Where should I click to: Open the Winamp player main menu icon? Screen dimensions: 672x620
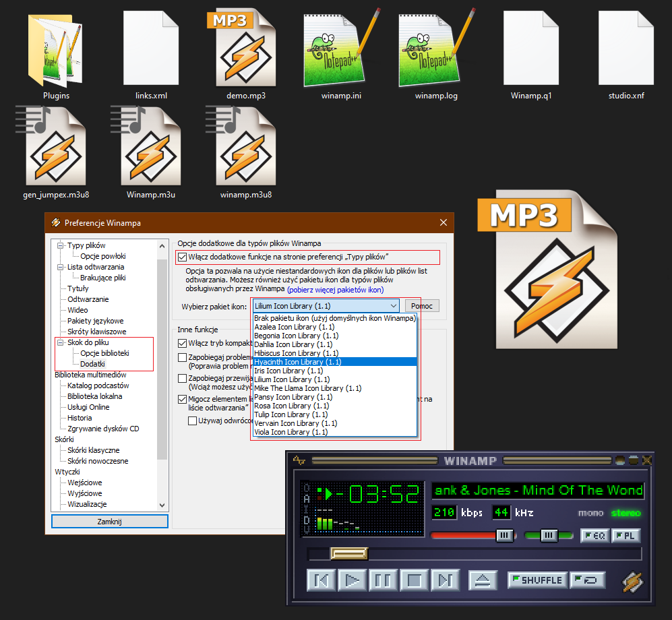[x=299, y=460]
